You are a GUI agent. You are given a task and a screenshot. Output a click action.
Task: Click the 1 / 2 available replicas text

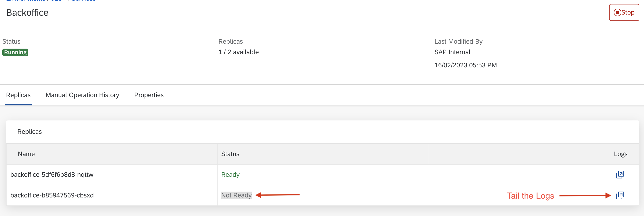238,52
